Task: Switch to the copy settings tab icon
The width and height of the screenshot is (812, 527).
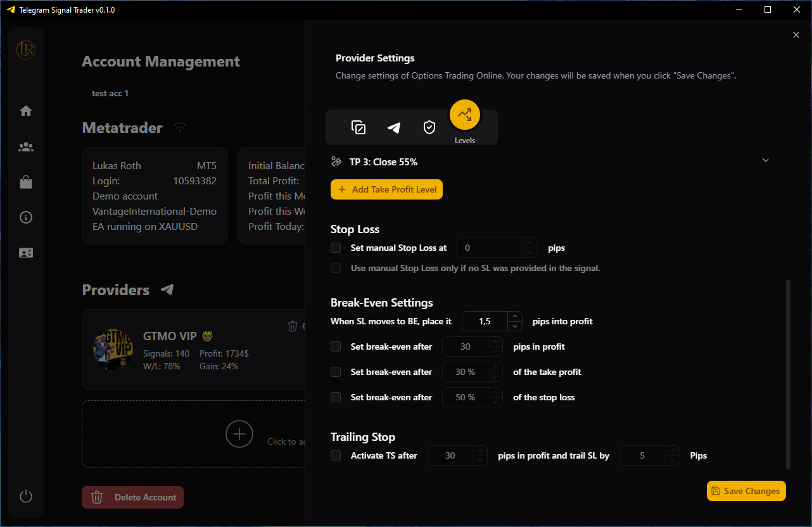Action: tap(358, 127)
